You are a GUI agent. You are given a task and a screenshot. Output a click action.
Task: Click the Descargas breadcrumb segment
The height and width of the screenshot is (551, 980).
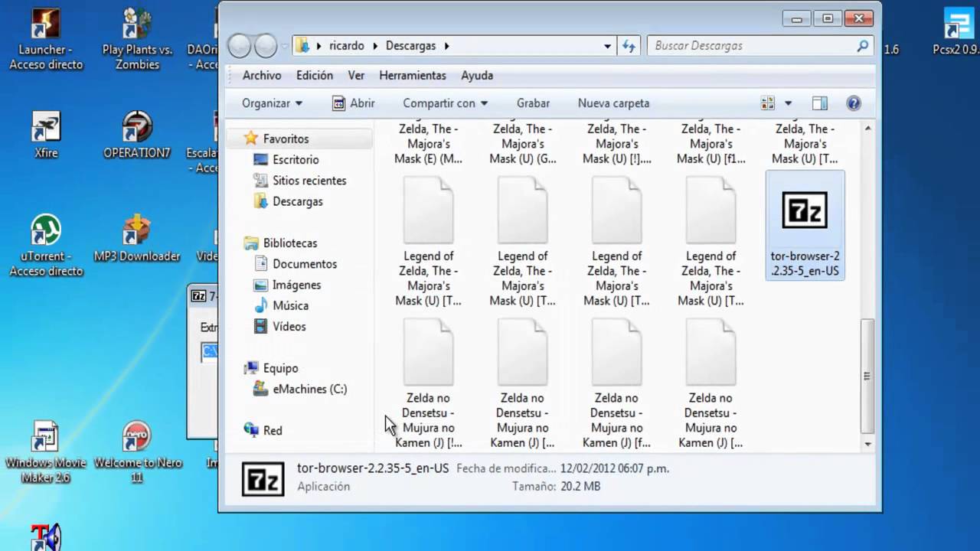pyautogui.click(x=410, y=46)
